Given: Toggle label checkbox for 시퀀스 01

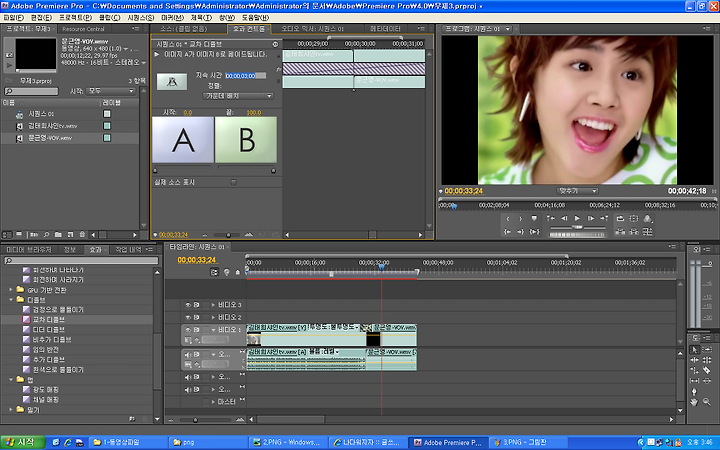Looking at the screenshot, I should (107, 113).
